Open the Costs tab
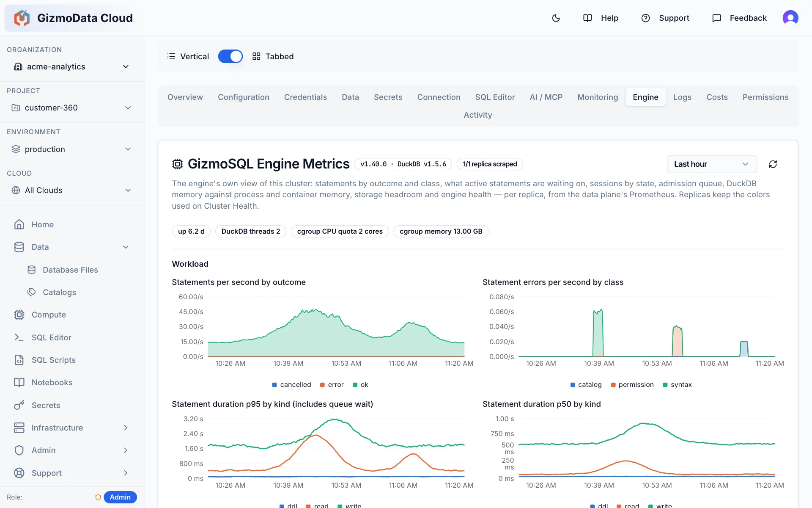 coord(717,97)
